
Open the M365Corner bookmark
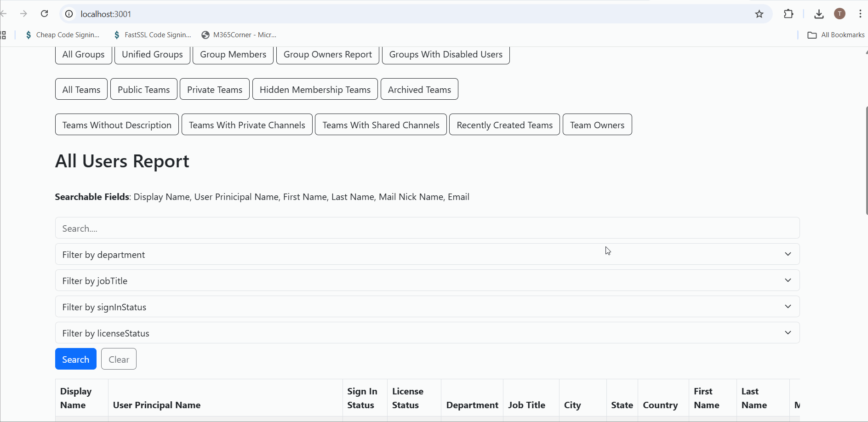(239, 35)
